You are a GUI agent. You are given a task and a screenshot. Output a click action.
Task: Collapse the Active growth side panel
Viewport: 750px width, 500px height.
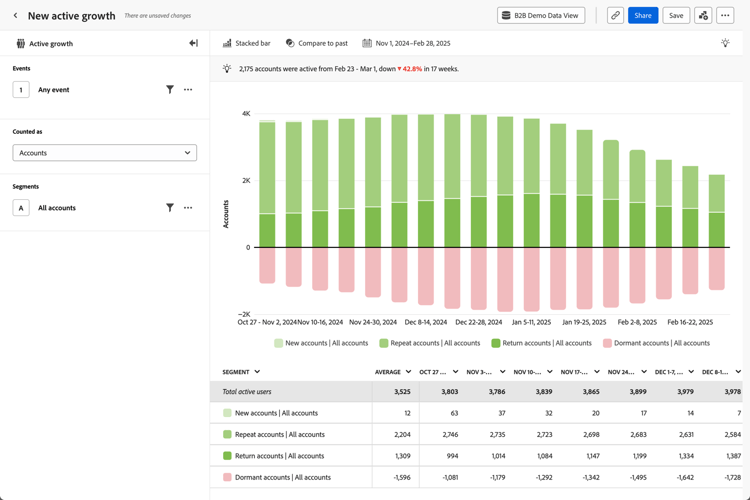(x=193, y=44)
